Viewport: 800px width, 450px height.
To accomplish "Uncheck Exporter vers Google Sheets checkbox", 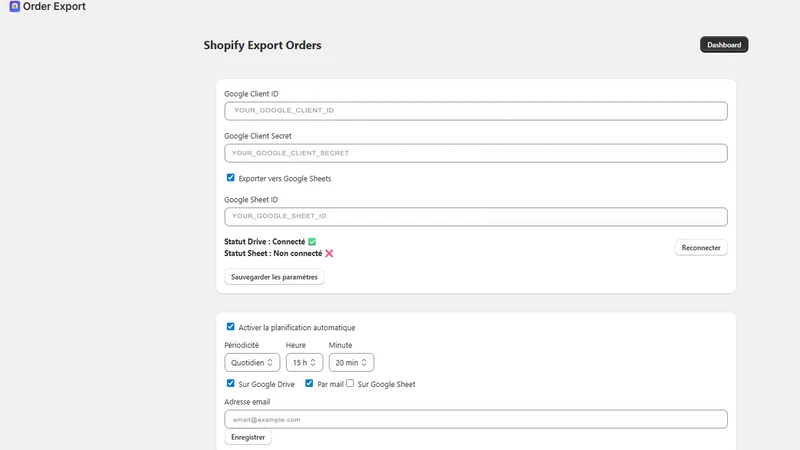I will 231,178.
